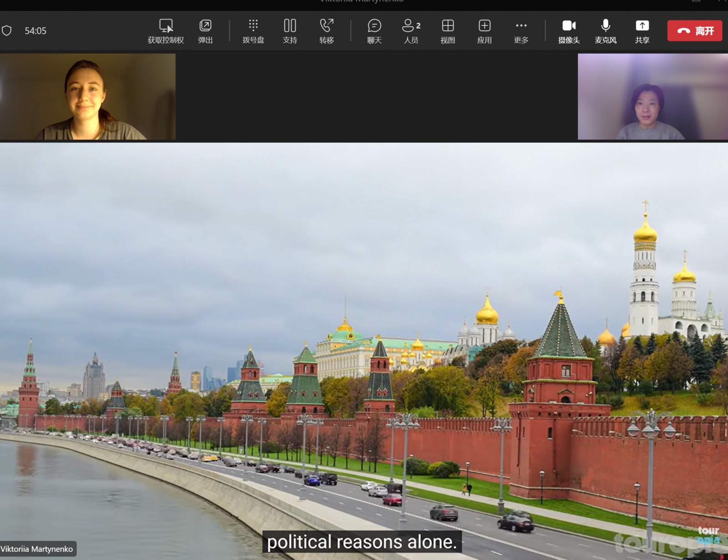
Task: Put the call on hold (支持)
Action: click(x=290, y=26)
